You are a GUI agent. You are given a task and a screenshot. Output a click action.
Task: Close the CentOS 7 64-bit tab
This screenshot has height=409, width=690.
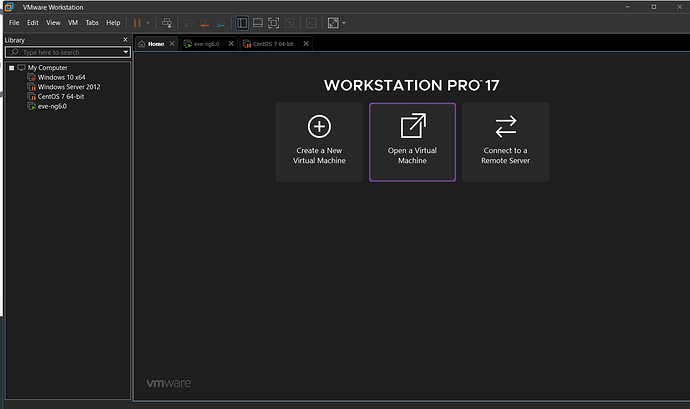coord(306,44)
